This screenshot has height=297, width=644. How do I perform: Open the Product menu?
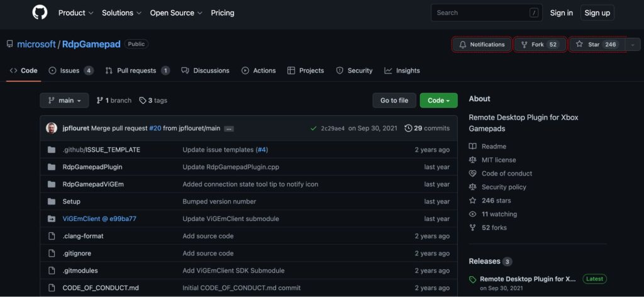click(75, 13)
